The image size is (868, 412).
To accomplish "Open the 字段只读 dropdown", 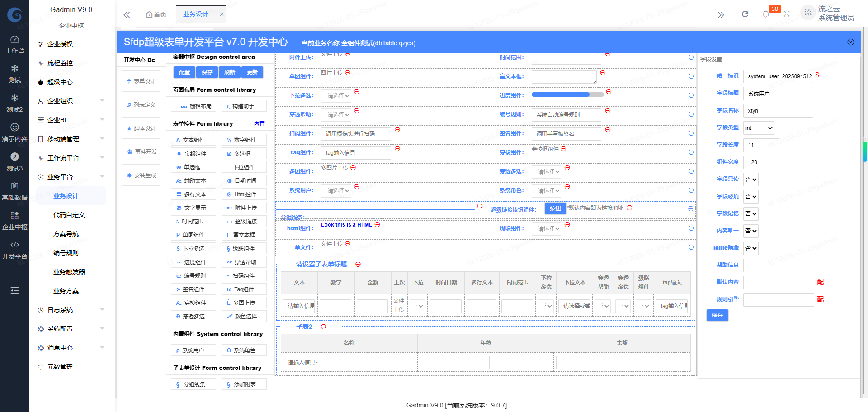I will pyautogui.click(x=751, y=180).
